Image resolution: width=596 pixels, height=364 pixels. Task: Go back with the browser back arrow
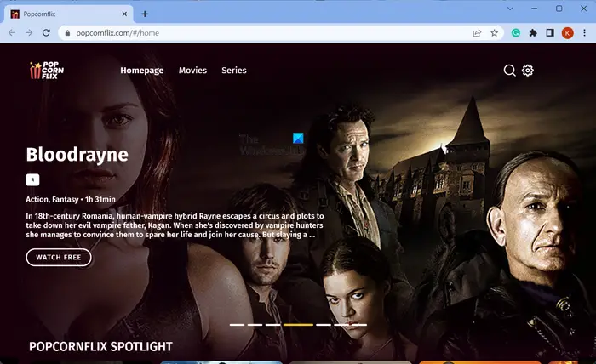coord(12,32)
